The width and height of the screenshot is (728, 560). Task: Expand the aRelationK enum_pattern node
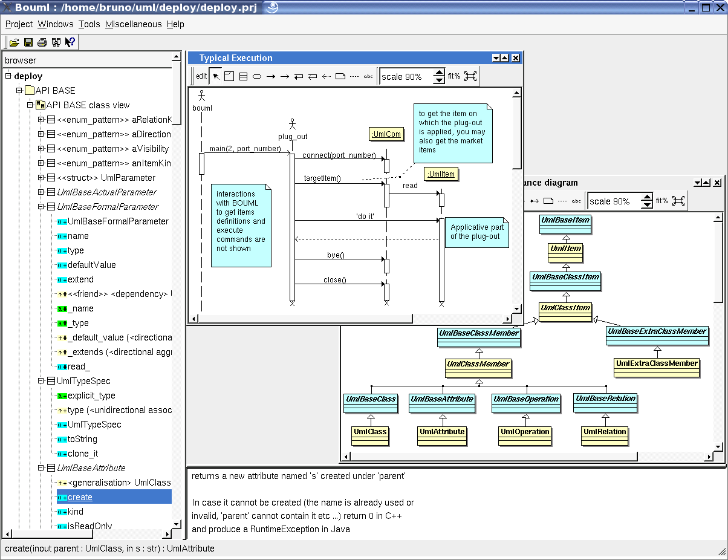click(41, 120)
